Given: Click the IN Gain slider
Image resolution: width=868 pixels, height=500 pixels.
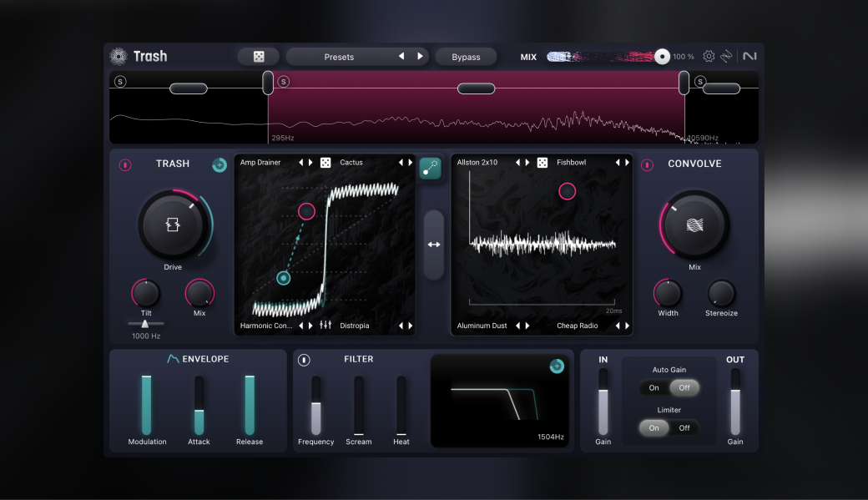Looking at the screenshot, I should click(603, 402).
